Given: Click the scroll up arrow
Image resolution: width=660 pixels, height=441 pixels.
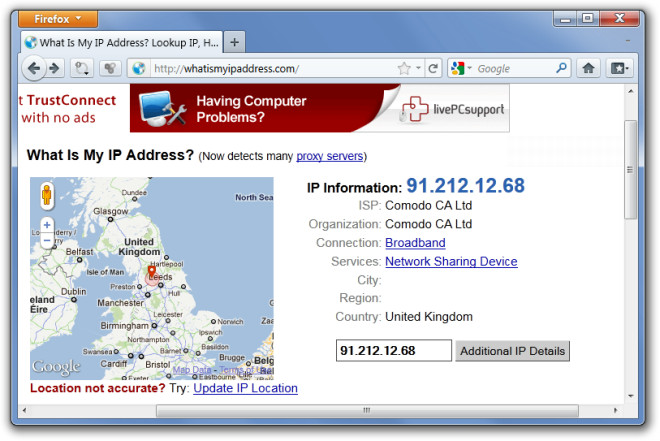Looking at the screenshot, I should click(630, 91).
